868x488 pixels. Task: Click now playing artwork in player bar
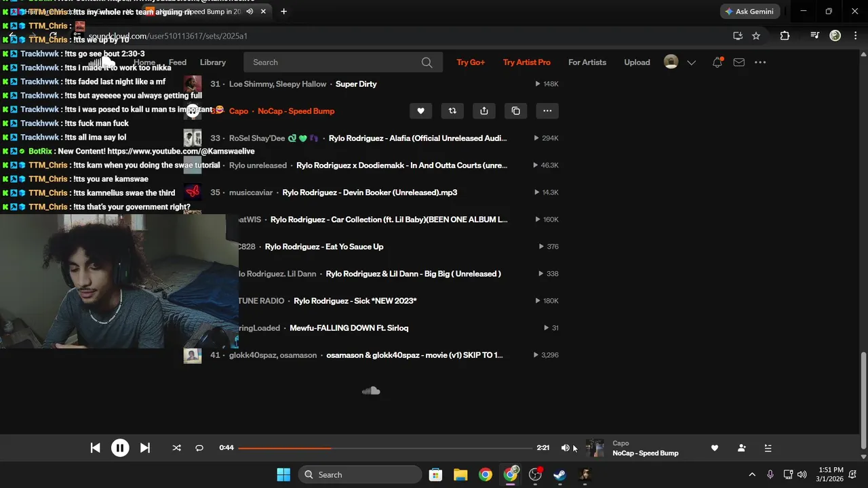pyautogui.click(x=595, y=448)
